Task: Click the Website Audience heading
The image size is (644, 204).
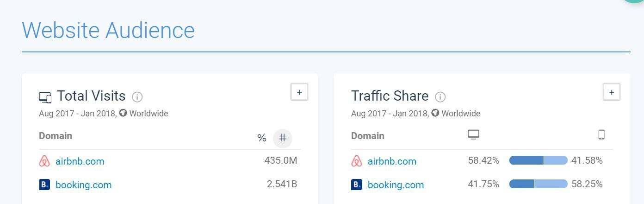Action: (x=108, y=30)
